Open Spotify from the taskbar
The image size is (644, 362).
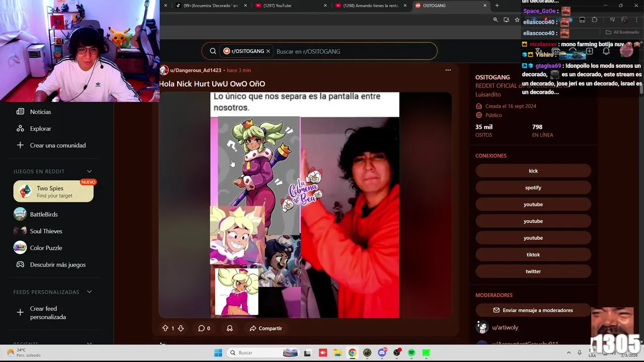(x=412, y=352)
